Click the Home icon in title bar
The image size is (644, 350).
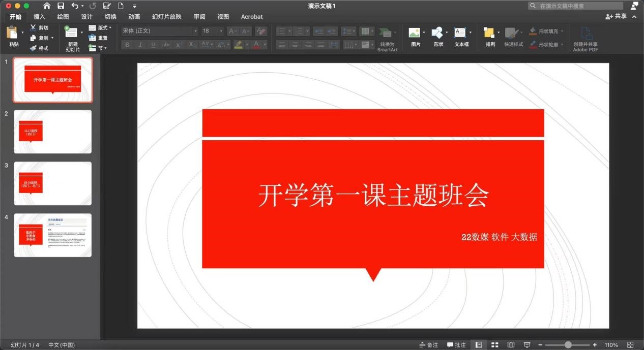(47, 6)
